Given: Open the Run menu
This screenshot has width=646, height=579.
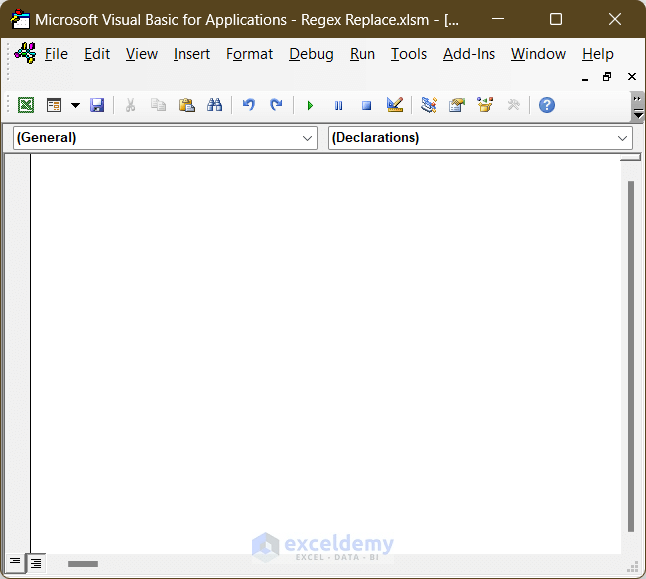Looking at the screenshot, I should coord(362,54).
